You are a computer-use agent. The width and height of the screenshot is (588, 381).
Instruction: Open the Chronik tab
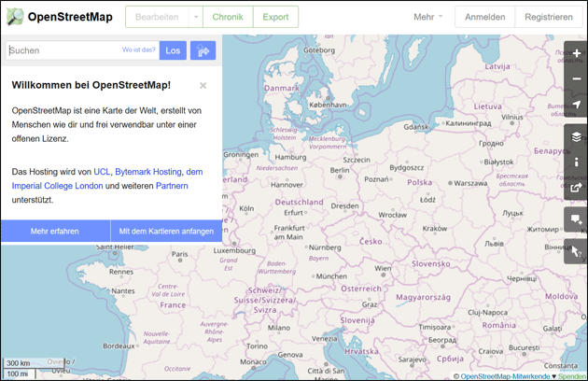[x=228, y=17]
